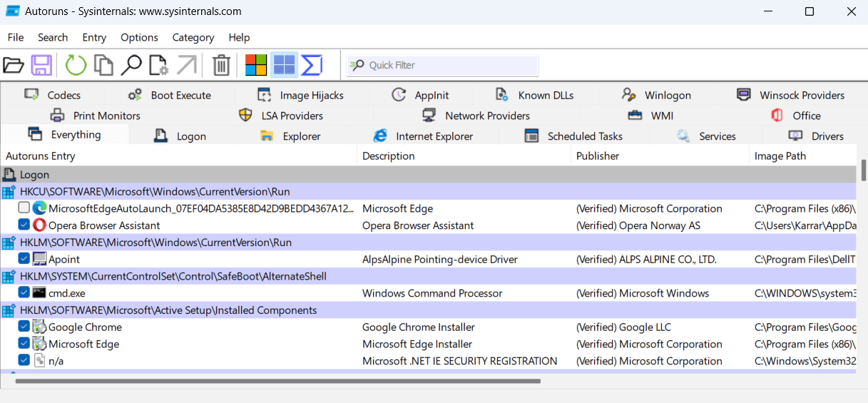Click the Save toolbar icon
The width and height of the screenshot is (868, 403).
[x=41, y=66]
